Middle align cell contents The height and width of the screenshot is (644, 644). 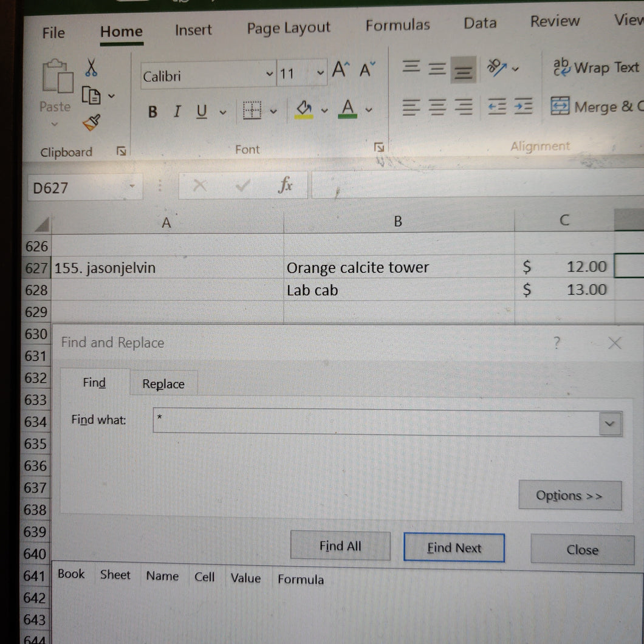point(437,68)
